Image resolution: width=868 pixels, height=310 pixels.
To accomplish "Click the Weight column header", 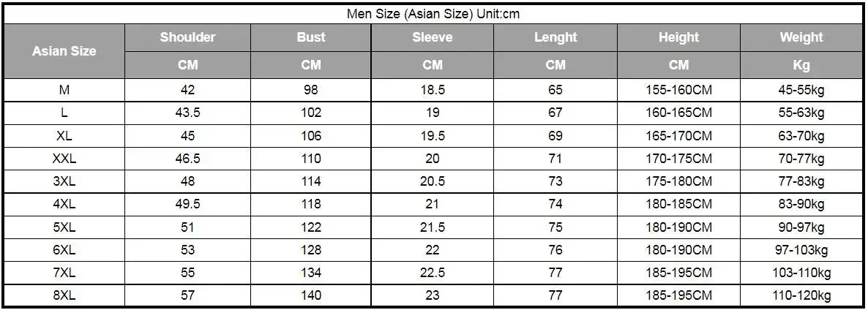I will (x=801, y=38).
